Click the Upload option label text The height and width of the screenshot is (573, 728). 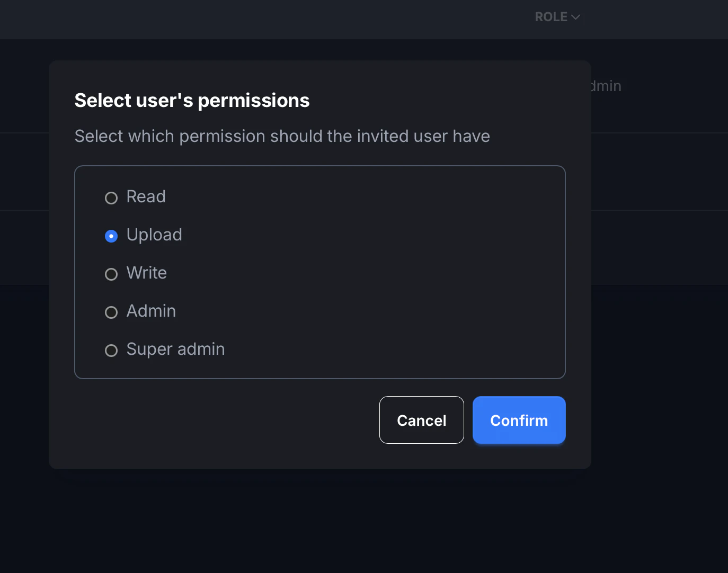154,235
